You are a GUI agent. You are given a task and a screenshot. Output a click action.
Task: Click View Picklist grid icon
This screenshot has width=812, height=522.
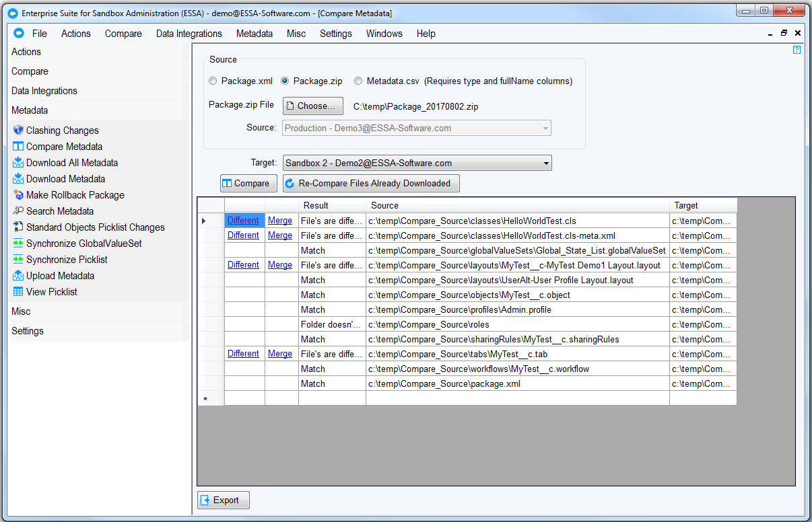pyautogui.click(x=18, y=292)
